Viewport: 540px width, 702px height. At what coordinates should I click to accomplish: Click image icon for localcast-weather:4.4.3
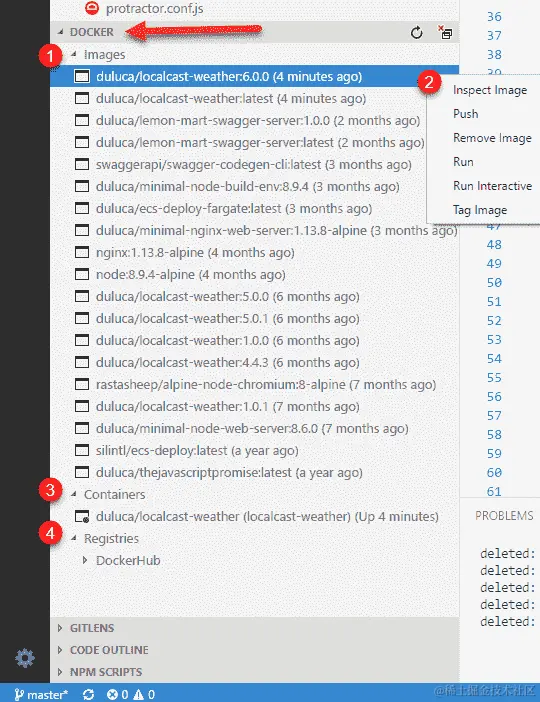(82, 362)
